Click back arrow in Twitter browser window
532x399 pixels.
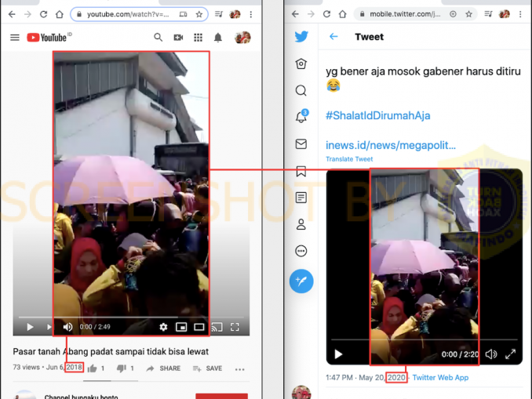296,14
